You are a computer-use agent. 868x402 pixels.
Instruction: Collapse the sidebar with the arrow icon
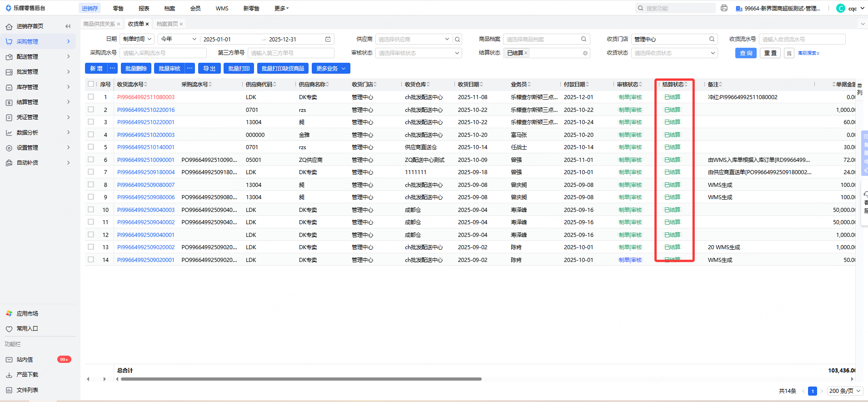coord(68,26)
